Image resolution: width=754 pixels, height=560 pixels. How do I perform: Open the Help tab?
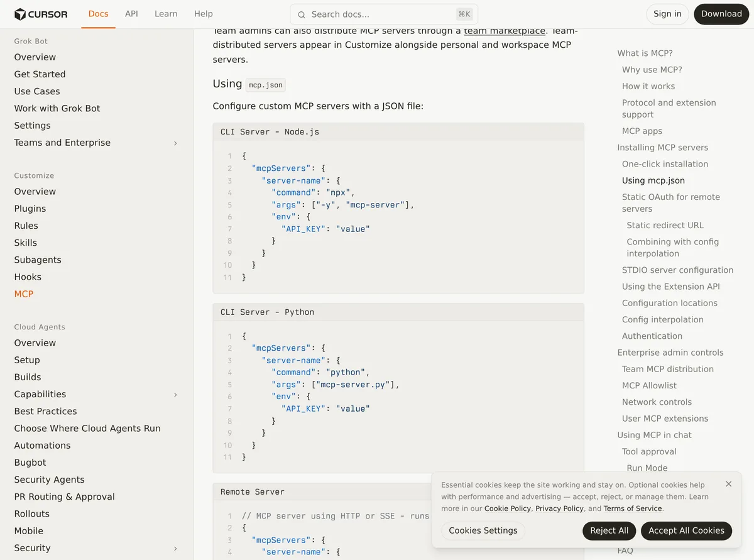click(x=204, y=14)
